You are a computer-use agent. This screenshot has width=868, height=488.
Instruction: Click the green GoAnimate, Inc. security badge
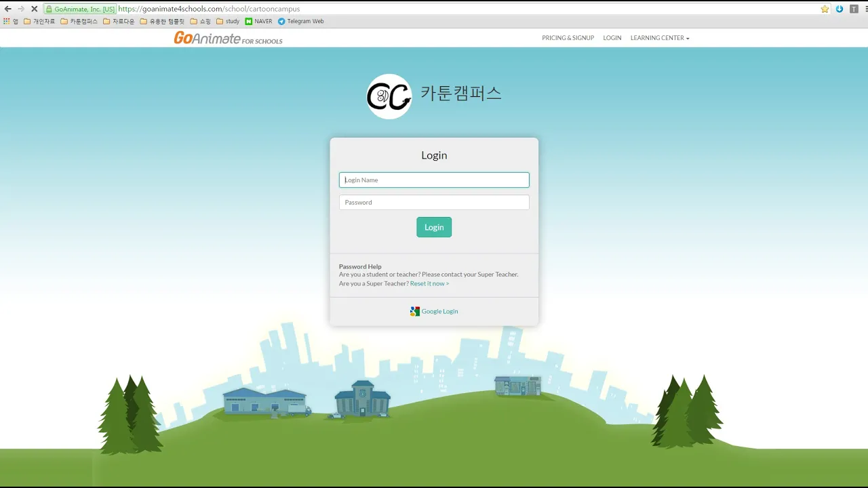(x=80, y=9)
